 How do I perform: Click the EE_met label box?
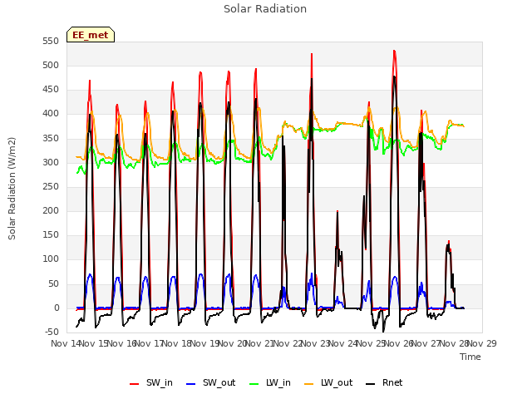coord(91,35)
